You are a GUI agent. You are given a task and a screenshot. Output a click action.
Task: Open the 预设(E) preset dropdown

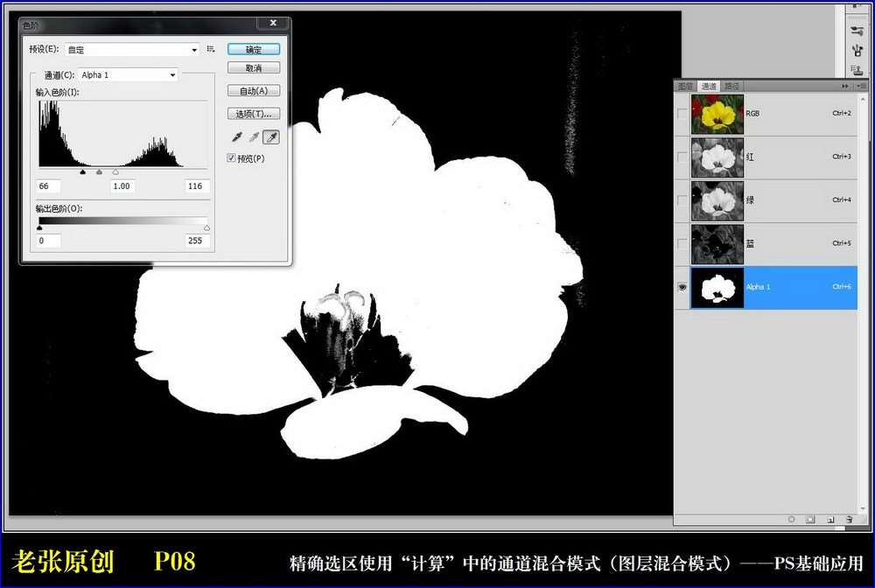[131, 50]
